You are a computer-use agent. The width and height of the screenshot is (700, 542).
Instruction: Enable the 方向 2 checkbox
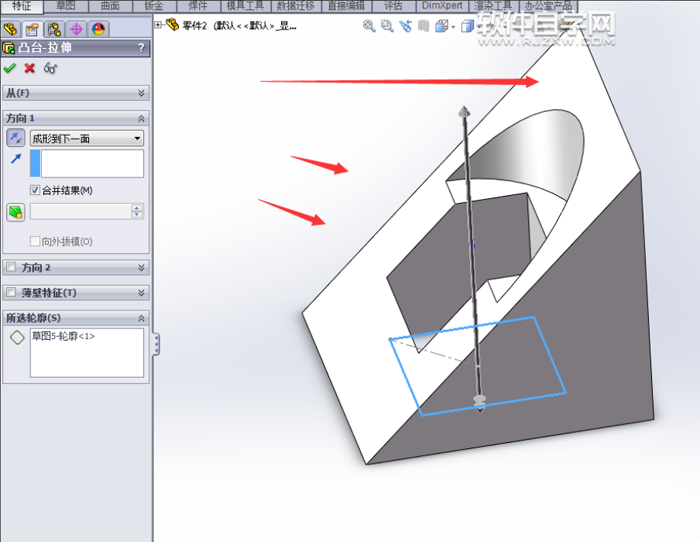11,267
